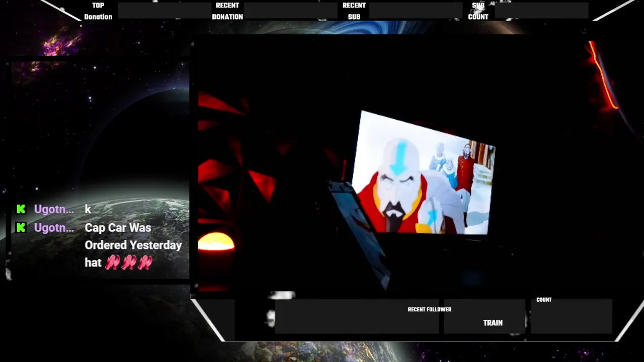The height and width of the screenshot is (362, 644).
Task: Open the Ugotn... username on the 'k' message
Action: 54,209
